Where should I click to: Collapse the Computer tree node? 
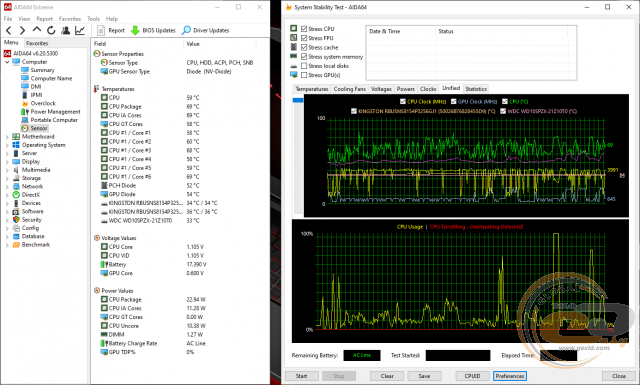click(x=7, y=62)
